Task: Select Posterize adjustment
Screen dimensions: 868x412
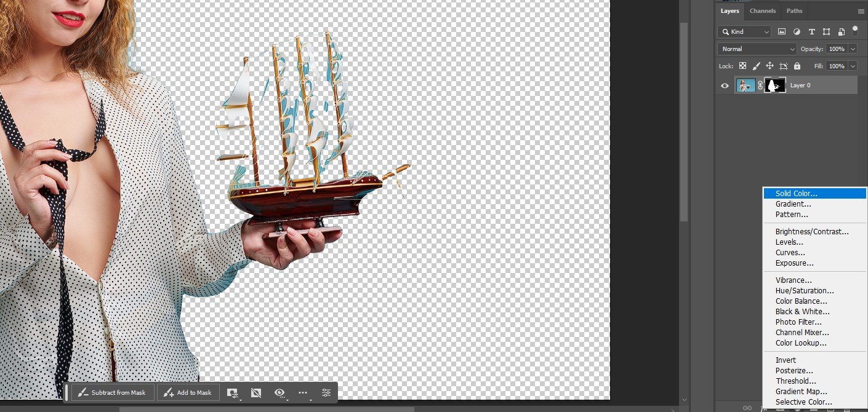Action: click(814, 371)
